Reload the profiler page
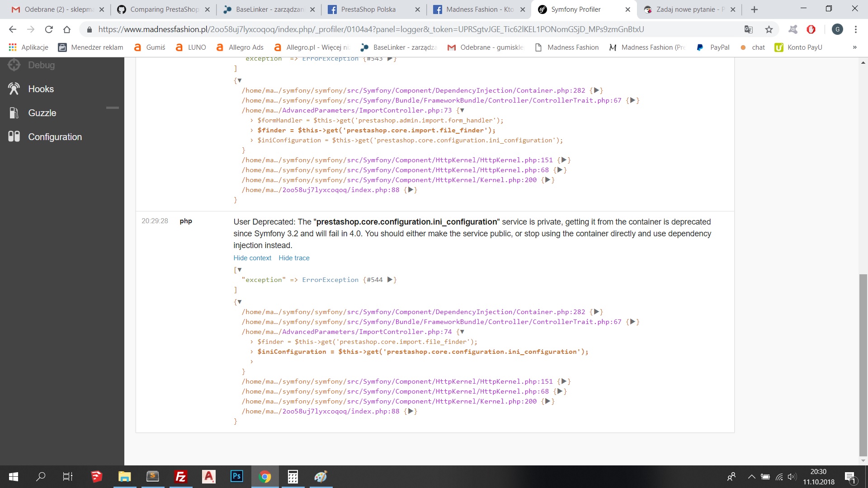868x488 pixels. point(49,29)
